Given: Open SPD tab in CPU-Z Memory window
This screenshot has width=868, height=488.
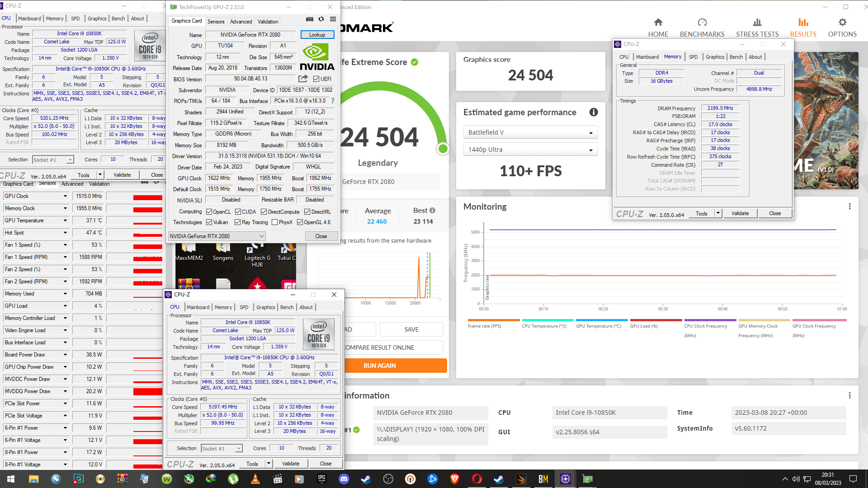Looking at the screenshot, I should (693, 57).
